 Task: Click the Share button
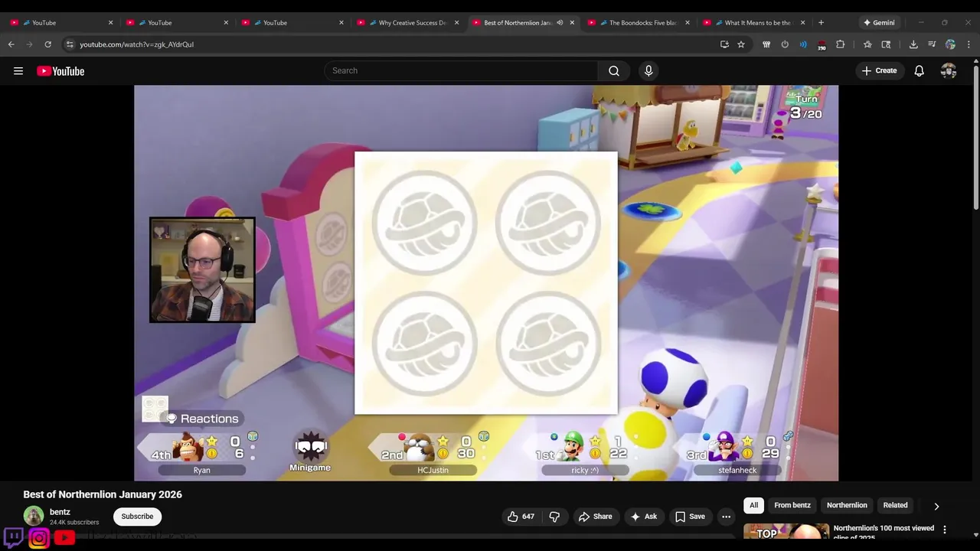[595, 517]
